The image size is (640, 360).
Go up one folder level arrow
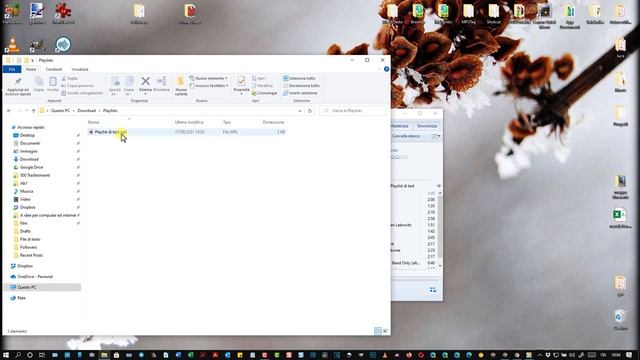(x=33, y=111)
